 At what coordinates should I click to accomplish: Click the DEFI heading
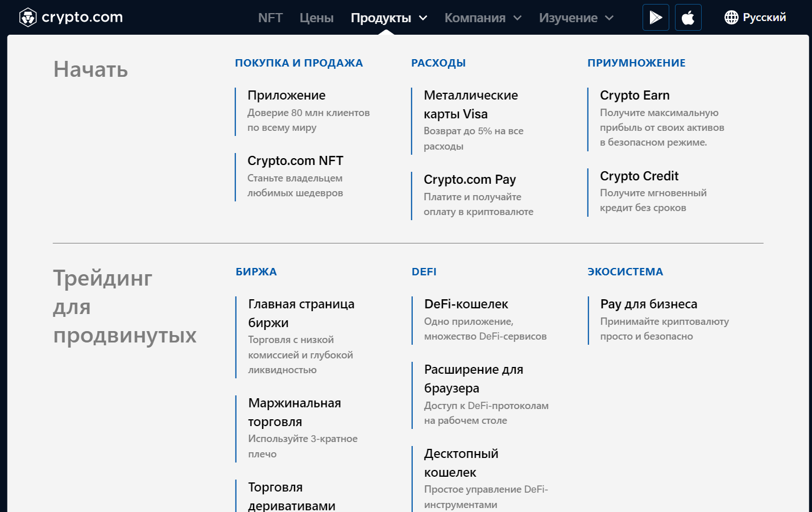424,272
